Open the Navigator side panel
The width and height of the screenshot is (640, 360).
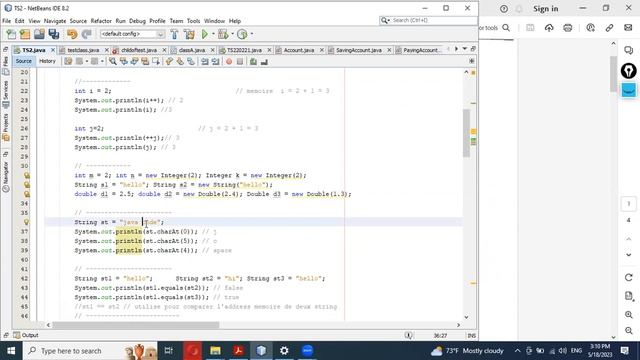pyautogui.click(x=6, y=176)
